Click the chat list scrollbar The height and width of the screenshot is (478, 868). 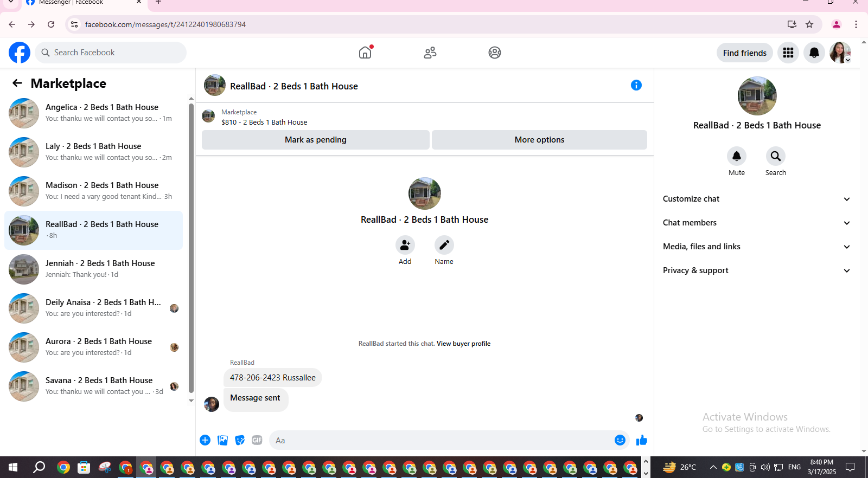pos(191,248)
